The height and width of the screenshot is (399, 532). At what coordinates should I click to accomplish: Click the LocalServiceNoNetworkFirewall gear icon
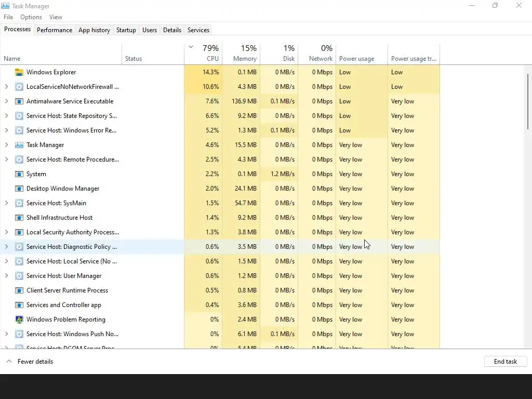19,87
